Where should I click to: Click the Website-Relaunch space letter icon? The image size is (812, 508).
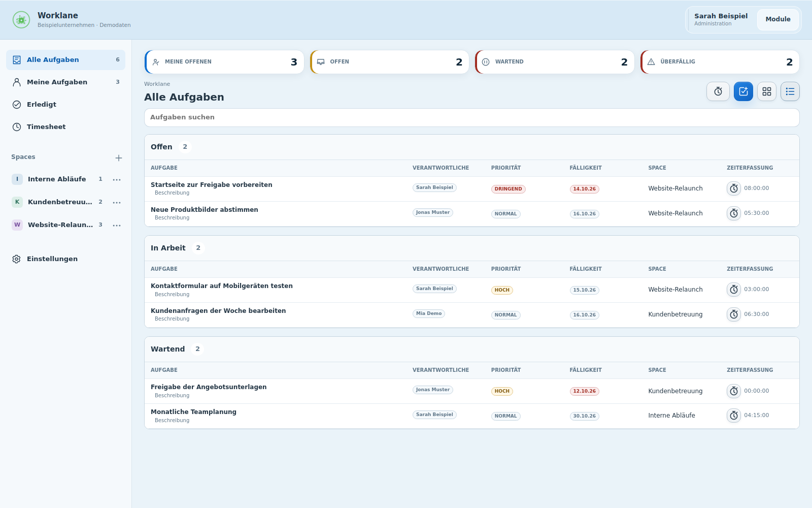(17, 225)
